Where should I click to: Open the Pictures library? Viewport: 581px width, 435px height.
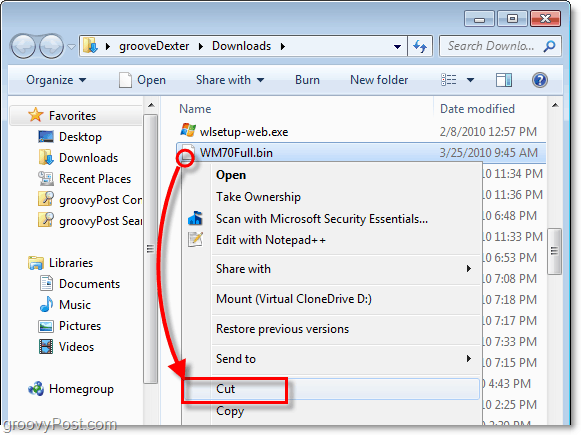(80, 326)
